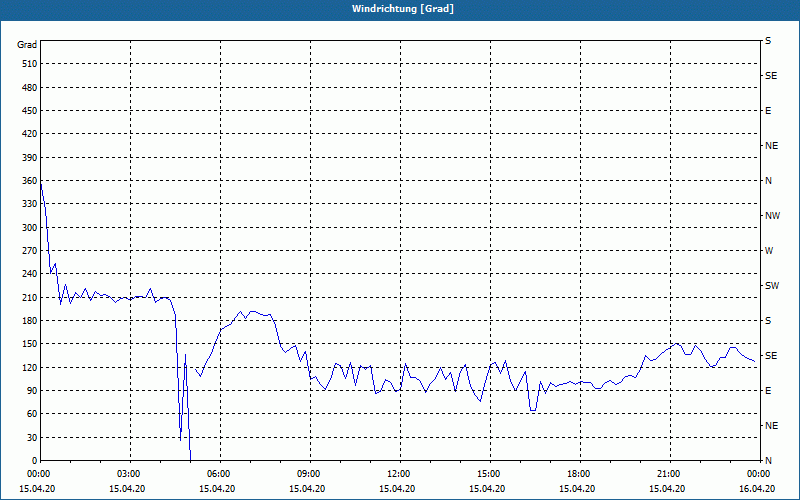Screen dimensions: 800x500
Task: Pick the 15.04.20 date under 15:00
Action: coord(487,489)
